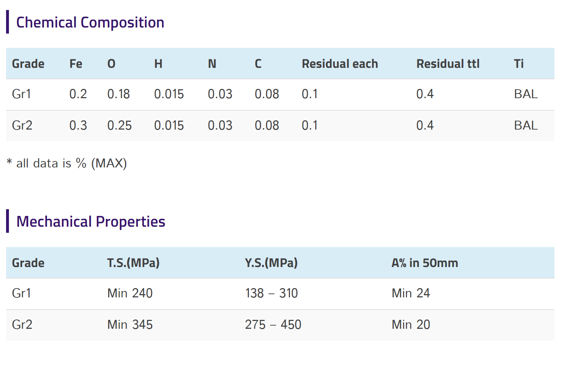Click the all data is % (MAX) note

pyautogui.click(x=67, y=163)
